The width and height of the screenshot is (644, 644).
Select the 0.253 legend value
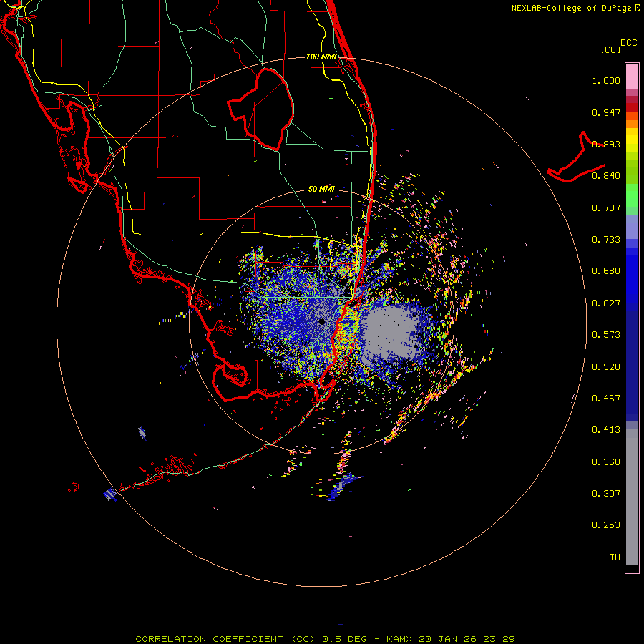point(606,525)
